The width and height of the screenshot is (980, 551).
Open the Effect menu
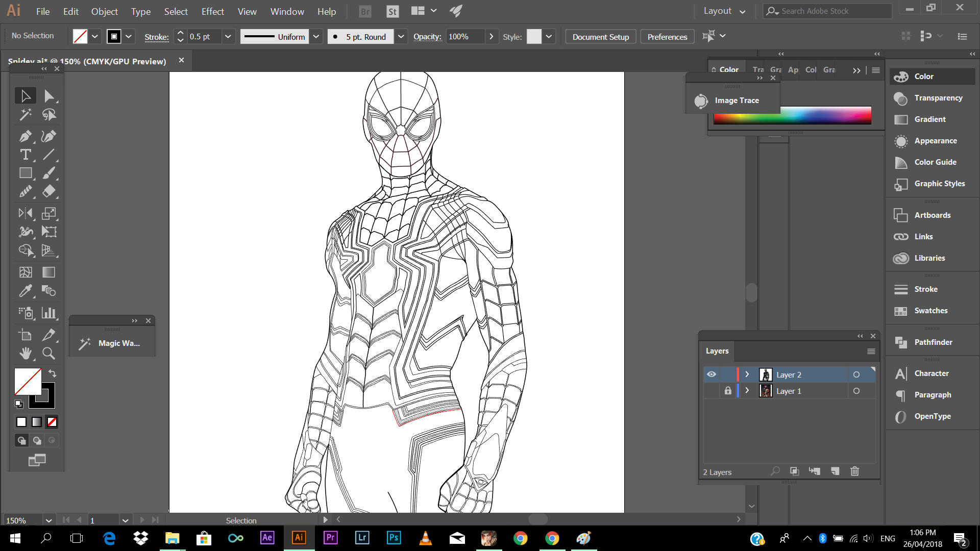pos(212,11)
